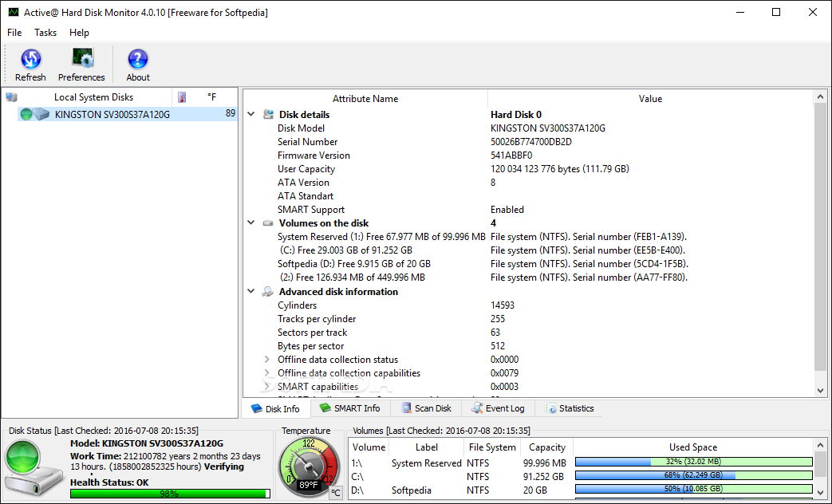Click the 98% health status bar

coord(170,494)
